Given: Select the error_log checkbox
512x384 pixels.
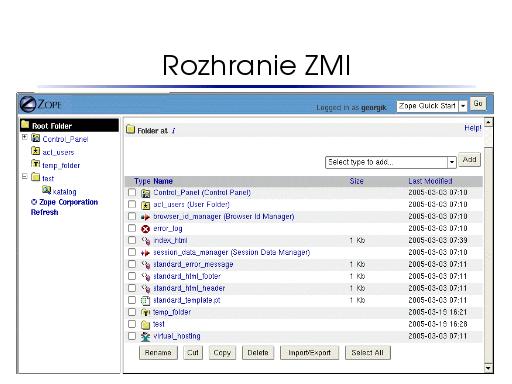Looking at the screenshot, I should point(132,228).
